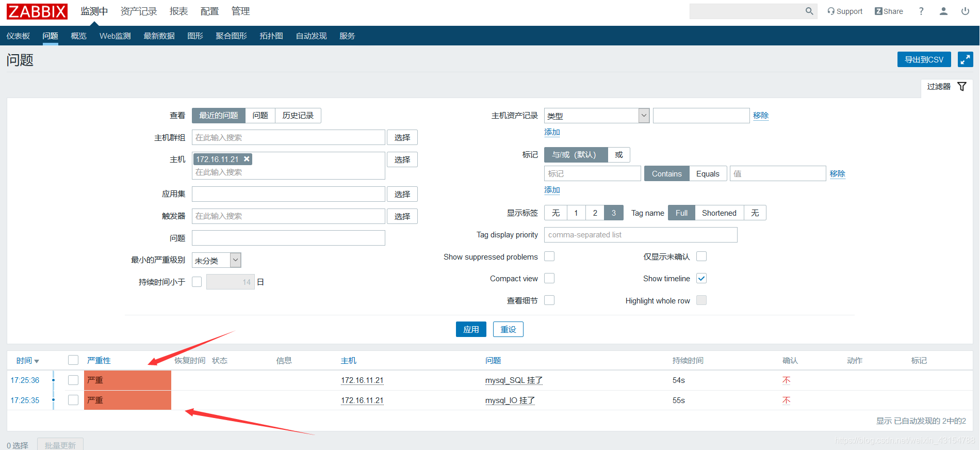Sort by 严重性 column header
The image size is (980, 450).
99,361
